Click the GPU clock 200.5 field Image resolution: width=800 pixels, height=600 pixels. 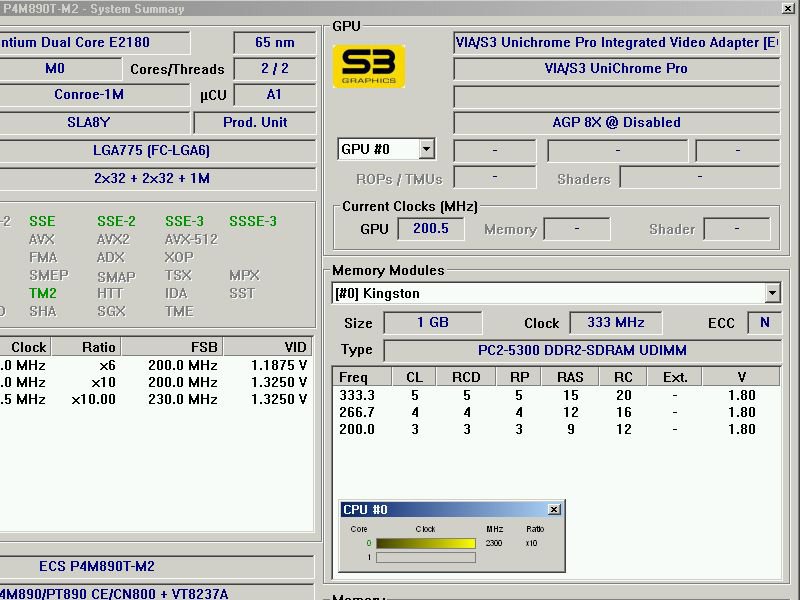click(431, 229)
